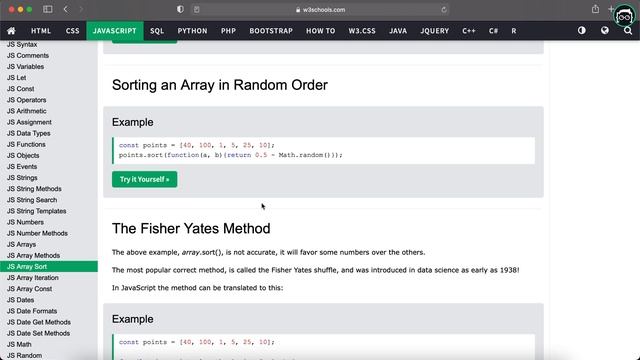Open JS Arrays in sidebar
640x360 pixels.
tap(21, 244)
